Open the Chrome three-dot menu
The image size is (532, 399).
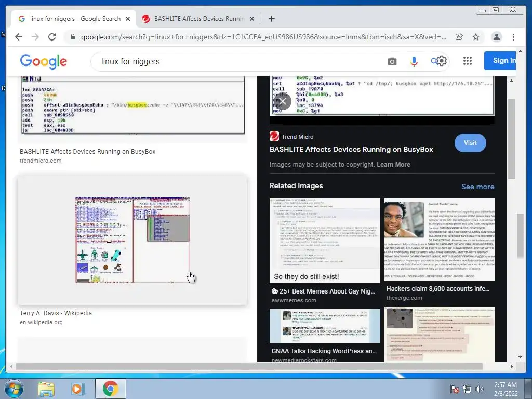(x=513, y=37)
